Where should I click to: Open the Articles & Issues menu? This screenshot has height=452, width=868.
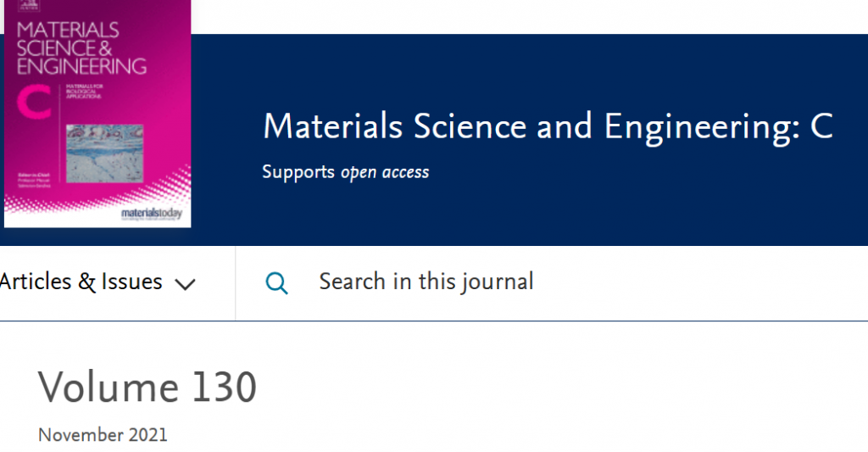(81, 282)
